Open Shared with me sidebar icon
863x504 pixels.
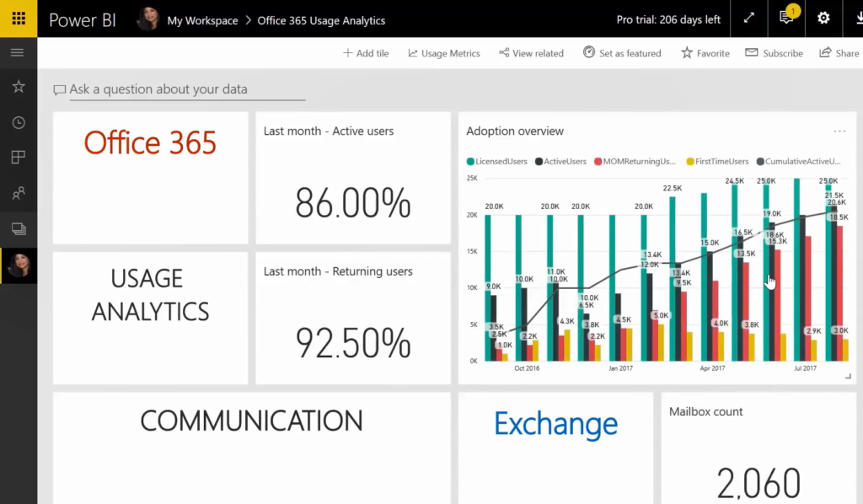pyautogui.click(x=19, y=193)
